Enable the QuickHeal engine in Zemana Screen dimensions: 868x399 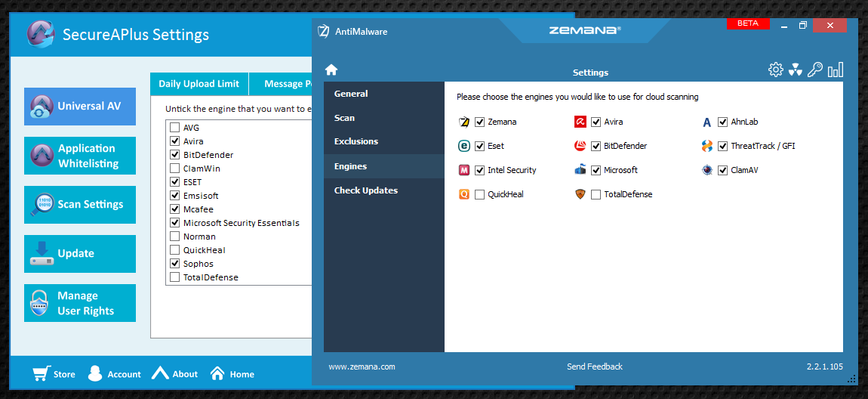coord(480,194)
